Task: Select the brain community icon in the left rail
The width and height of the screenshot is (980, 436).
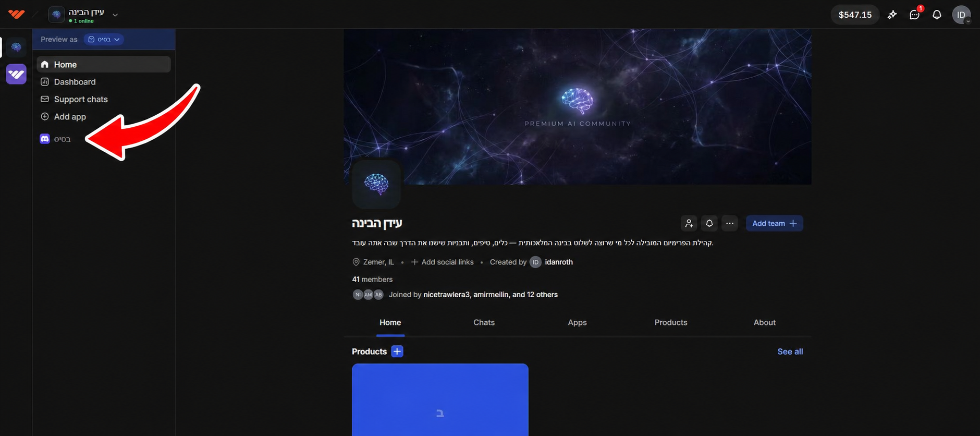Action: coord(16,47)
